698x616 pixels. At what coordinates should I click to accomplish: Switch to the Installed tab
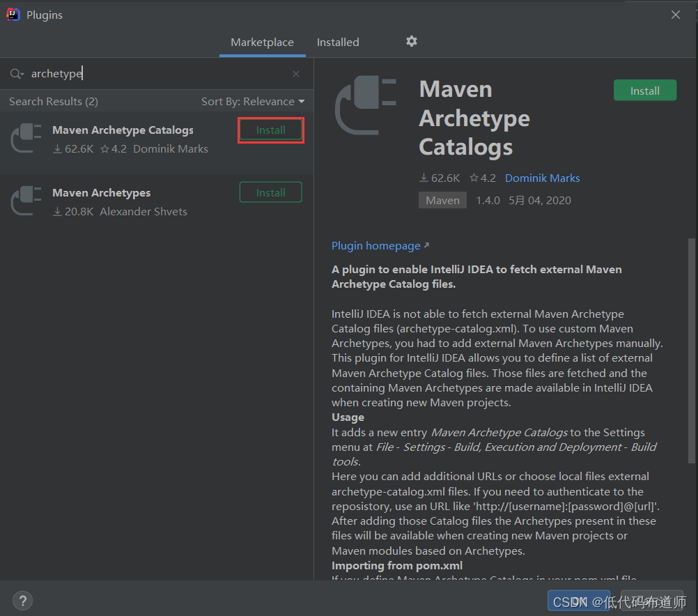click(338, 43)
